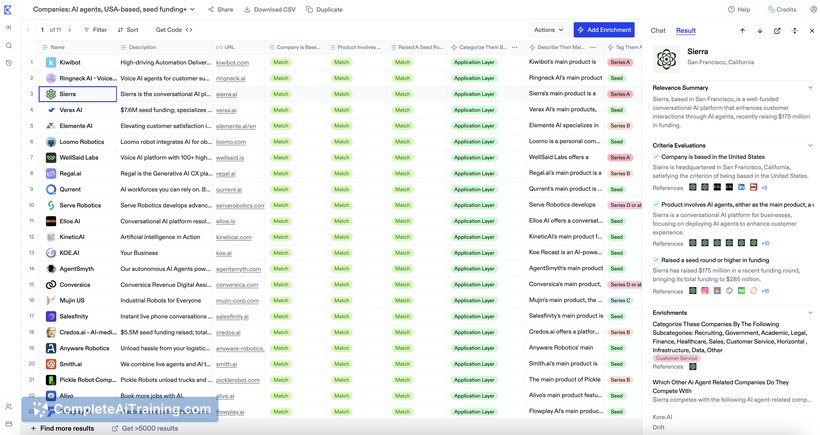Screen dimensions: 820x435
Task: Navigate to next result with down arrow
Action: [x=759, y=31]
